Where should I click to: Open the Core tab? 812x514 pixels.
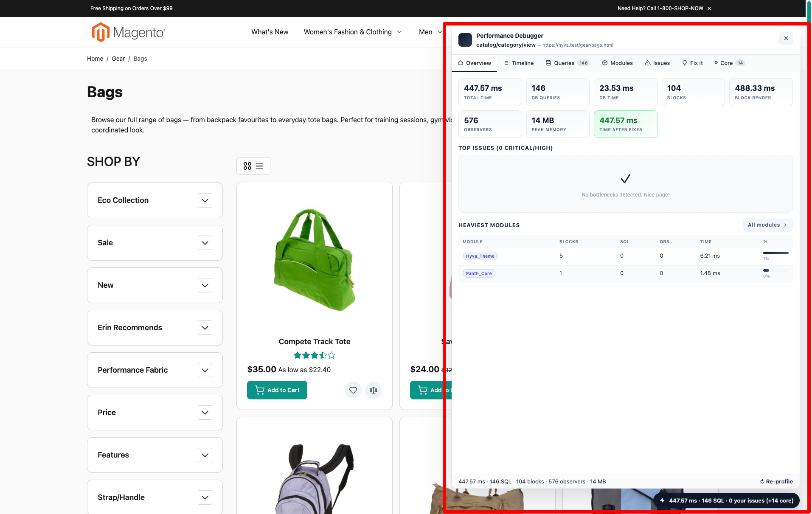point(730,63)
